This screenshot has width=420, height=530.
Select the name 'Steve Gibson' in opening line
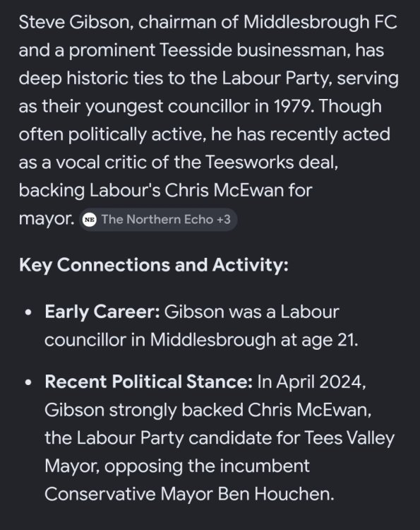[76, 23]
